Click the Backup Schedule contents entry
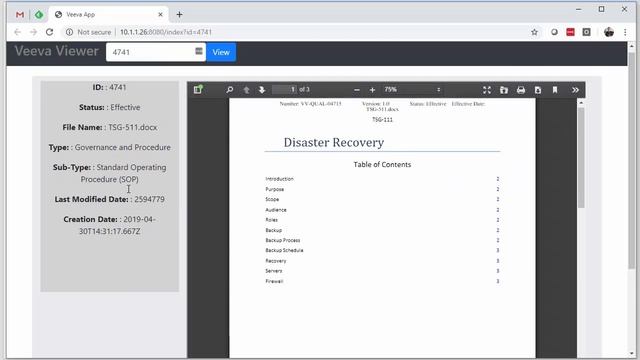Screen dimensions: 640x360 coord(284,251)
